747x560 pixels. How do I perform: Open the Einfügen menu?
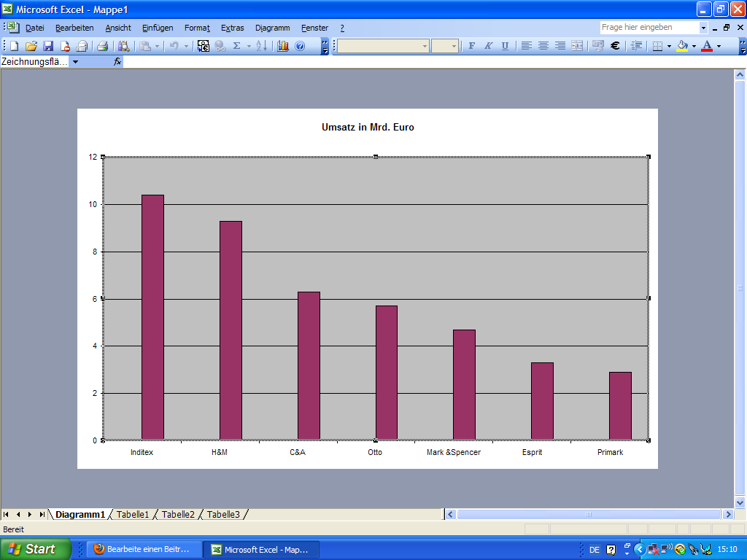tap(158, 28)
